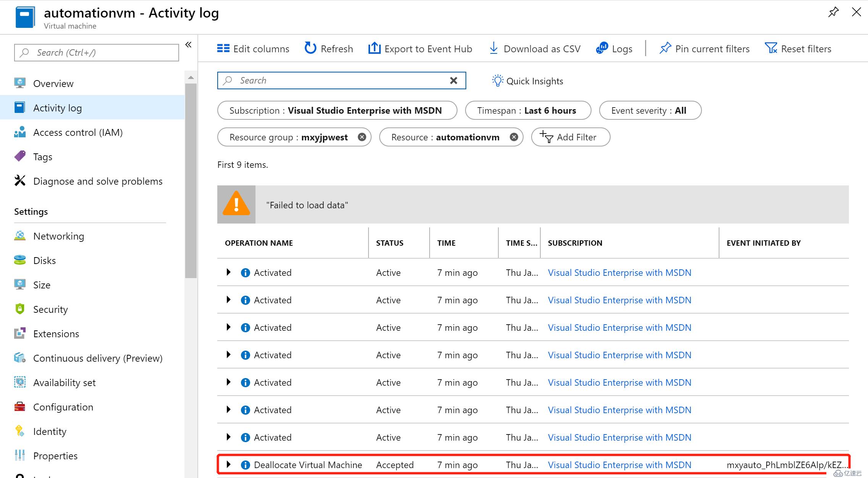This screenshot has width=868, height=478.
Task: Remove the Resource group mxyjpwest filter
Action: click(362, 137)
